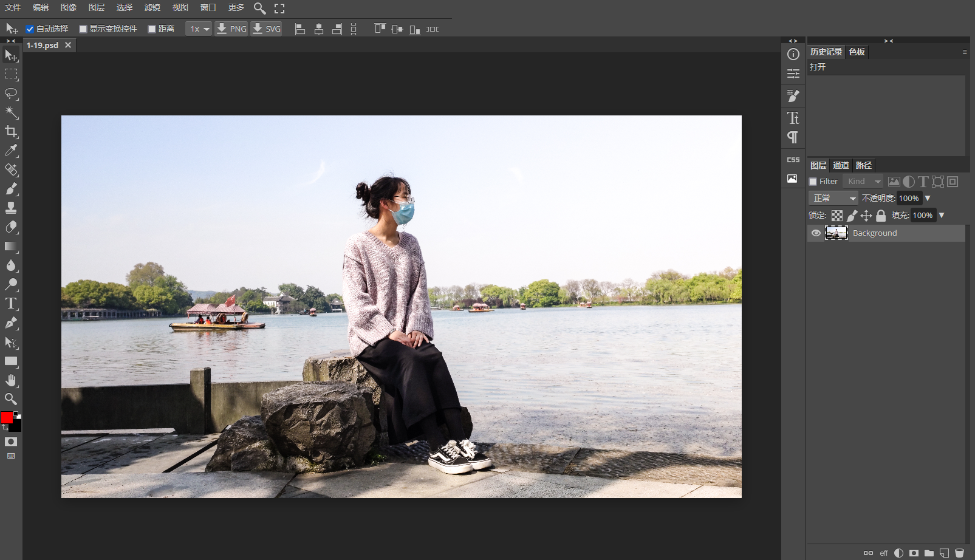Select the Eraser tool
This screenshot has height=560, width=975.
[11, 227]
